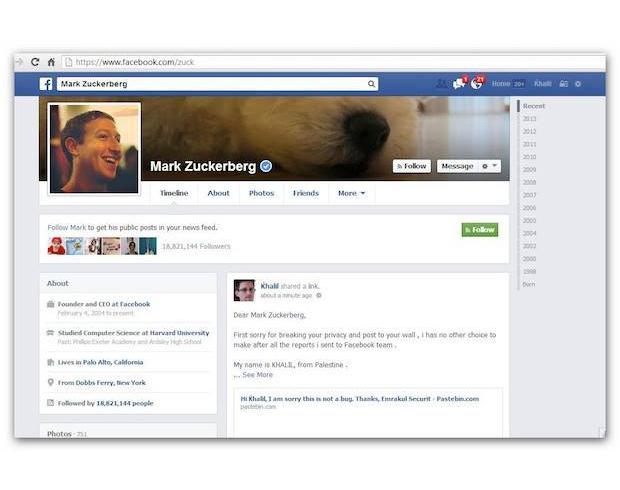Click Mark Zuckerberg's profile picture
This screenshot has width=620, height=490.
(x=94, y=149)
